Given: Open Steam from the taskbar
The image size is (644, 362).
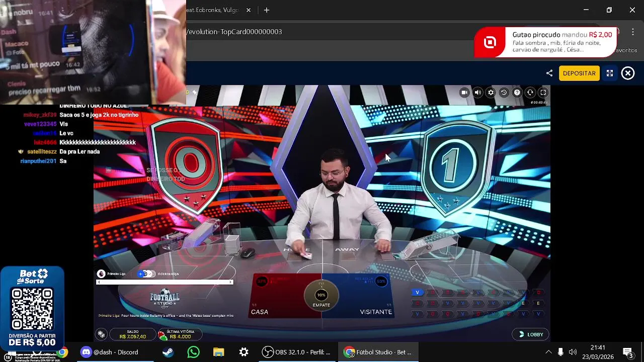Looking at the screenshot, I should (x=168, y=352).
